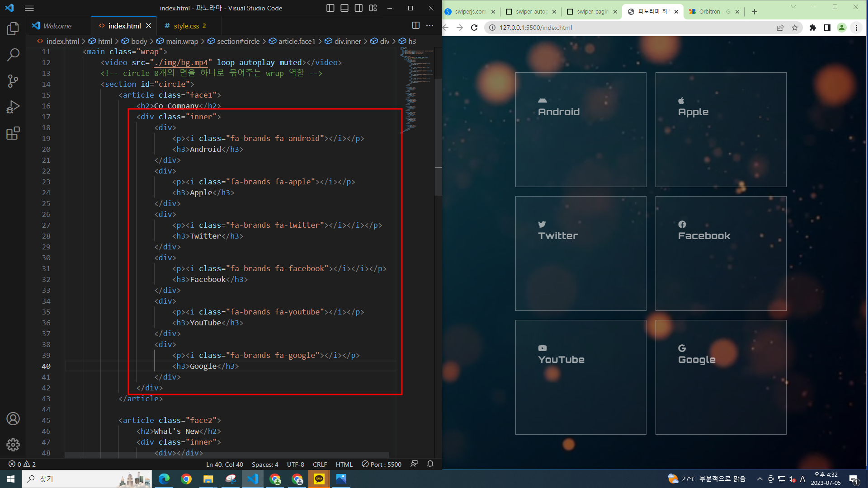Open the Explorer view in activity bar
Screen dimensions: 868x488
13,29
